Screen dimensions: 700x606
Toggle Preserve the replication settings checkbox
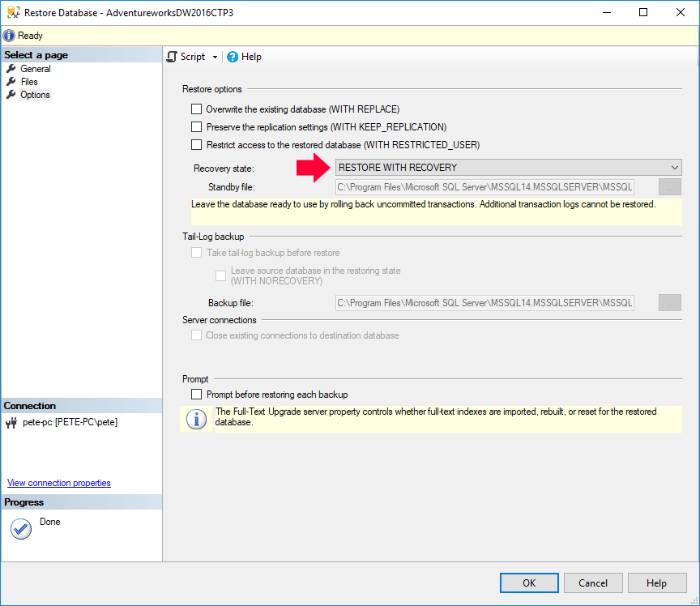point(196,127)
